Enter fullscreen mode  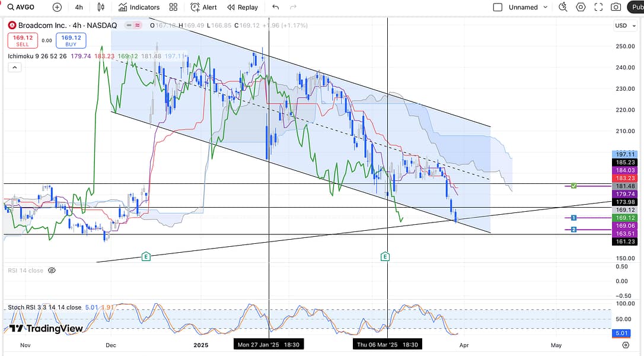(598, 7)
